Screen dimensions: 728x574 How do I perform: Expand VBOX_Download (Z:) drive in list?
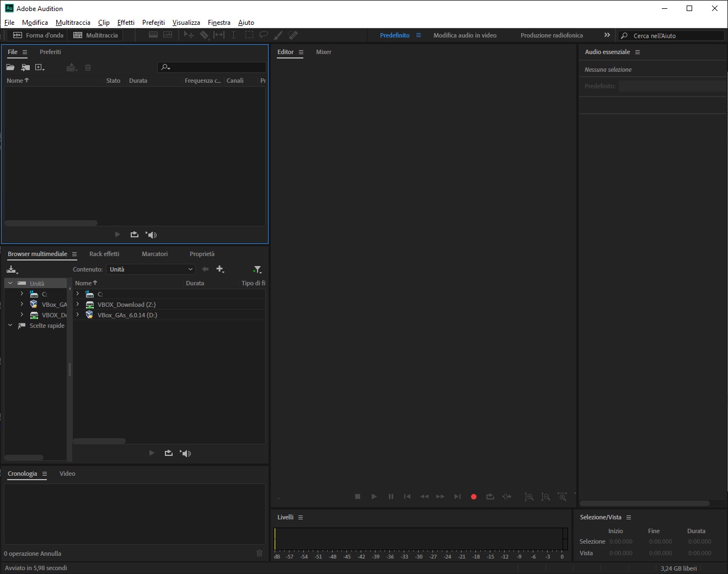click(78, 304)
